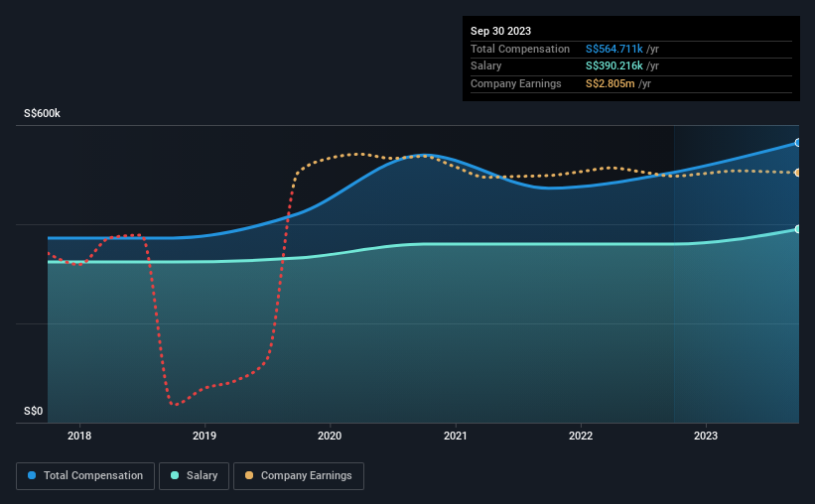The height and width of the screenshot is (504, 815).
Task: Click the teal dot in Salary legend
Action: 175,475
